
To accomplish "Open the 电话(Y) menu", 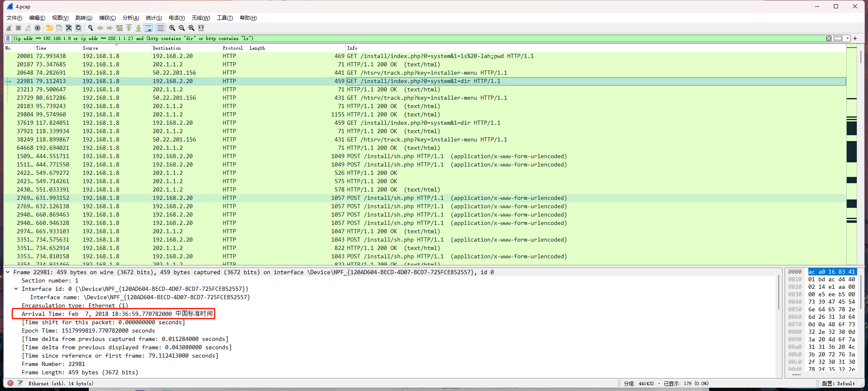I will tap(177, 18).
